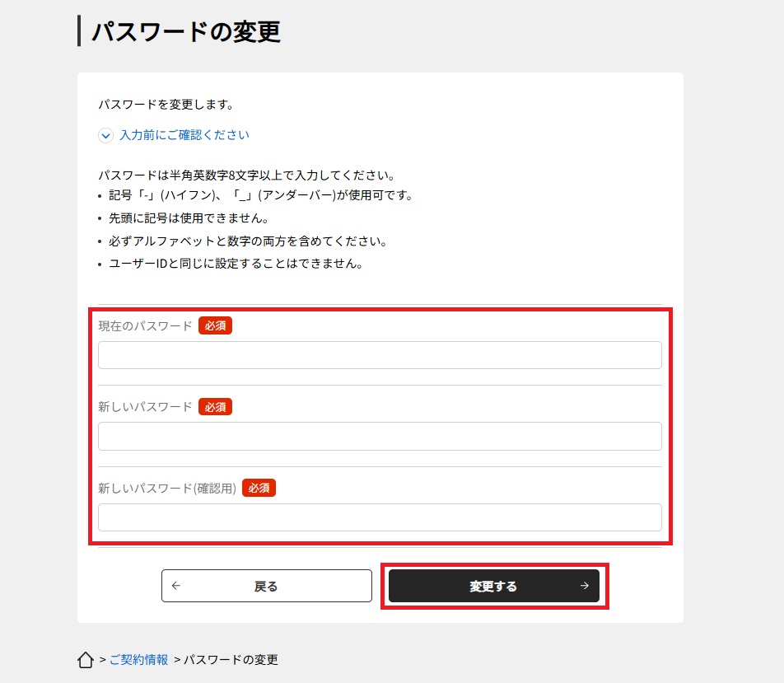Expand the 入力前にご確認ください section
Image resolution: width=784 pixels, height=683 pixels.
pyautogui.click(x=184, y=135)
